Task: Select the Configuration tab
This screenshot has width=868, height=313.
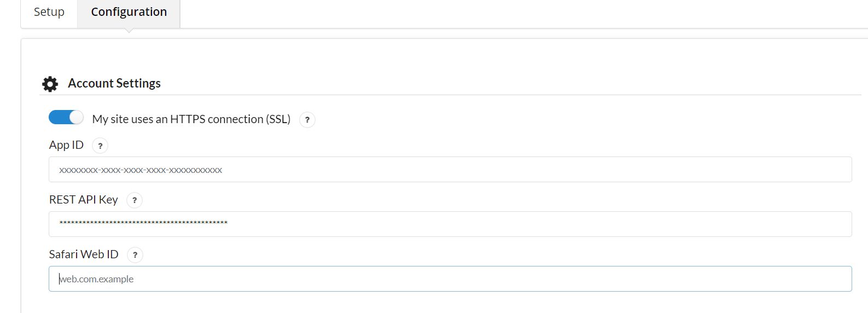Action: pos(129,12)
